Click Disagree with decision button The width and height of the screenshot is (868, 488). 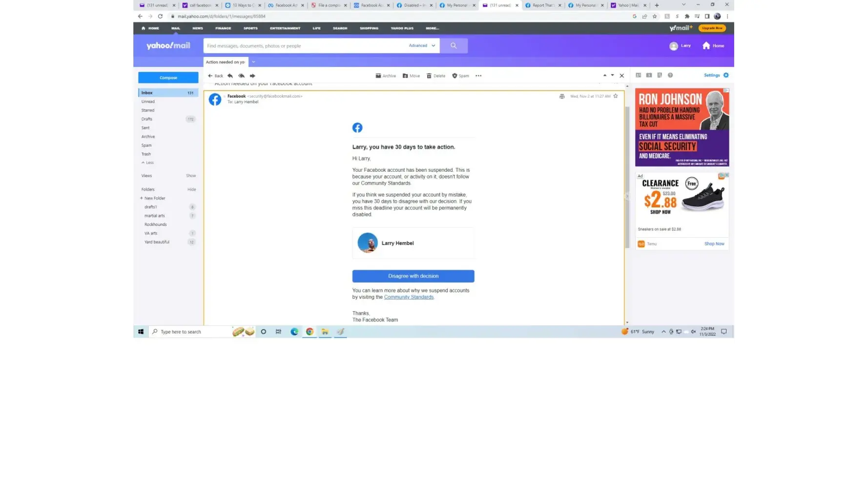point(413,276)
